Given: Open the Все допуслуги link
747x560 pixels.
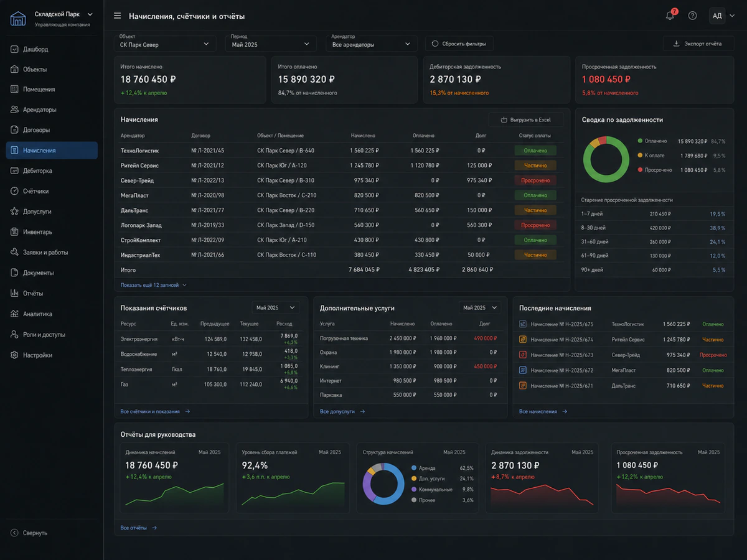Looking at the screenshot, I should (342, 411).
